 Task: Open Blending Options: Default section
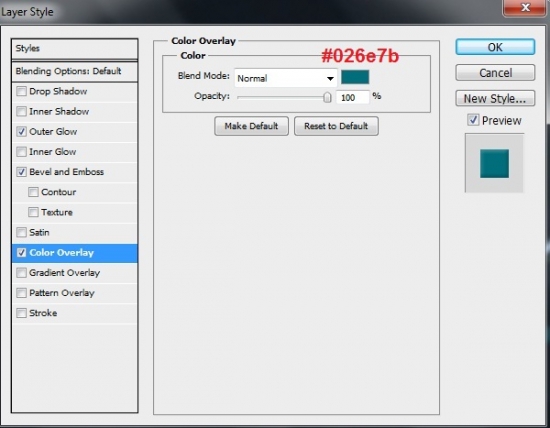point(75,71)
